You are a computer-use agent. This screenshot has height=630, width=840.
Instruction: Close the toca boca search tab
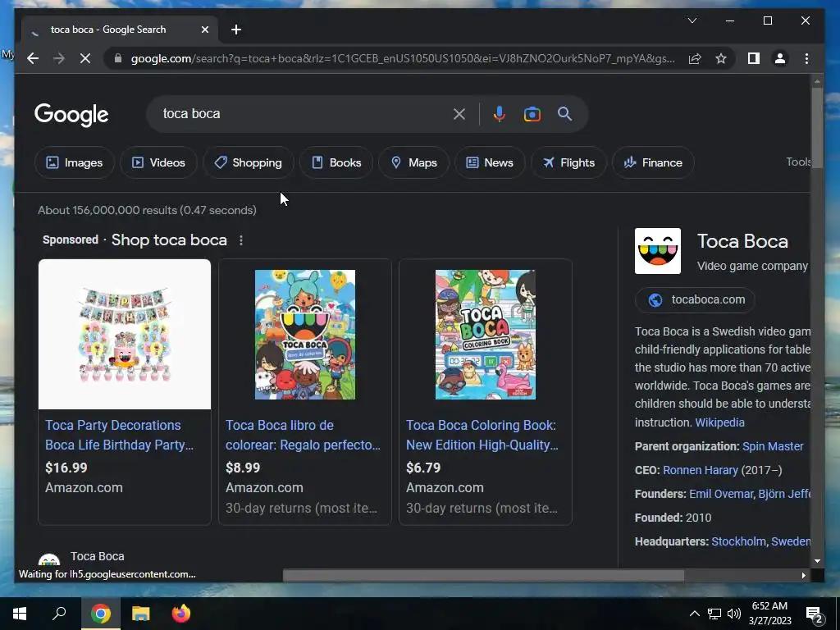[x=204, y=30]
